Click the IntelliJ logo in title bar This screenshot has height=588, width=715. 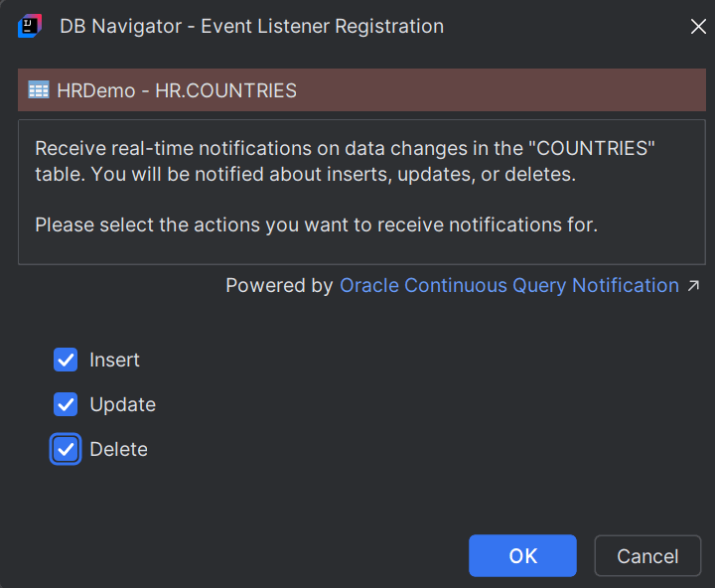click(x=30, y=26)
